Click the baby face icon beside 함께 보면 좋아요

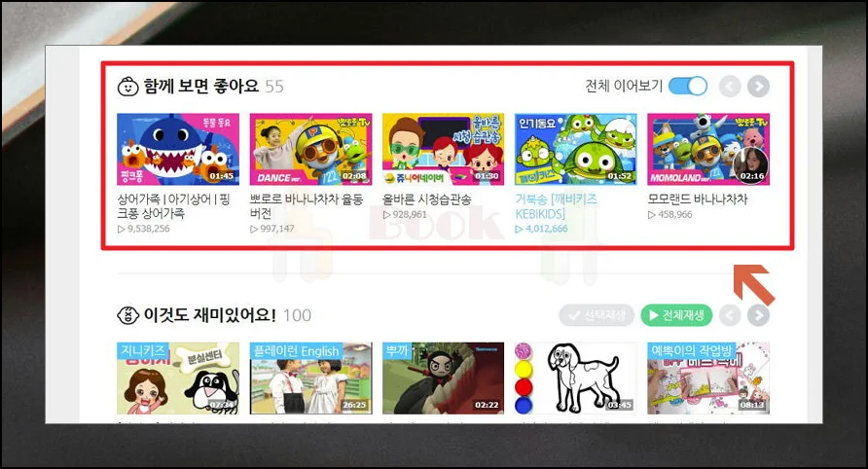coord(127,87)
